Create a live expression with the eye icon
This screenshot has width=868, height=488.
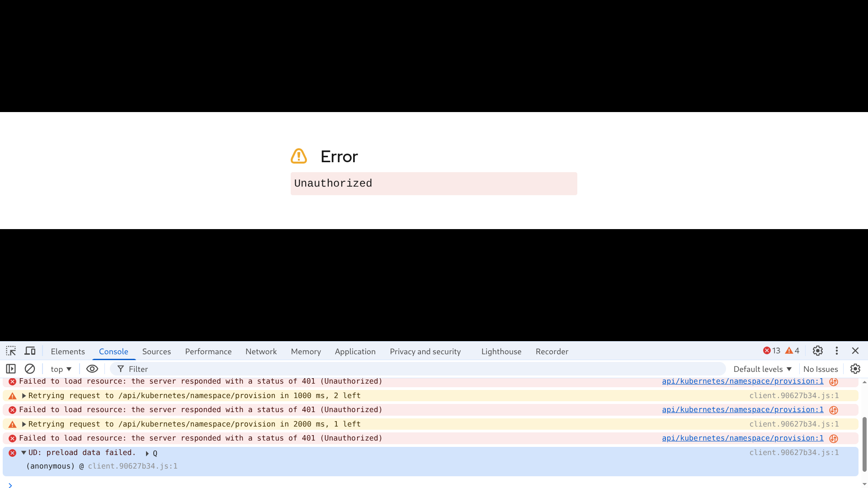92,369
